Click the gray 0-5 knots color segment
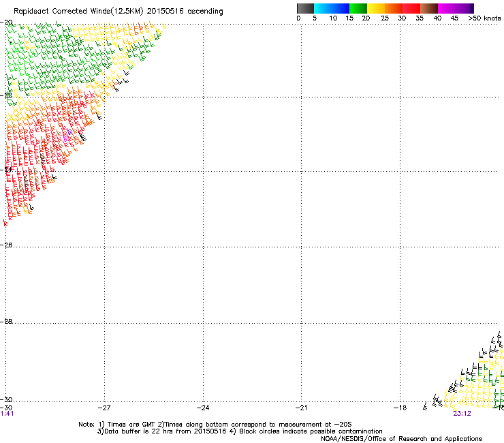Screen dimensions: 504x443 pos(305,8)
